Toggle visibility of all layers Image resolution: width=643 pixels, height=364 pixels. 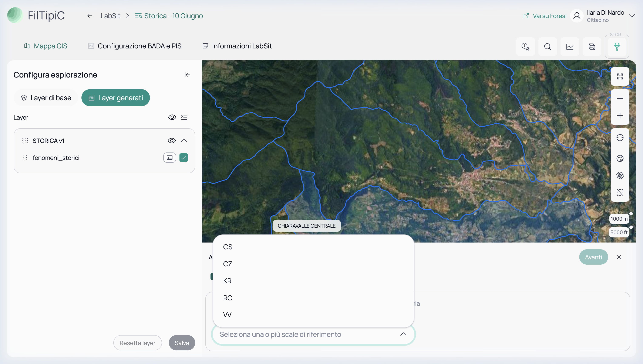point(172,117)
